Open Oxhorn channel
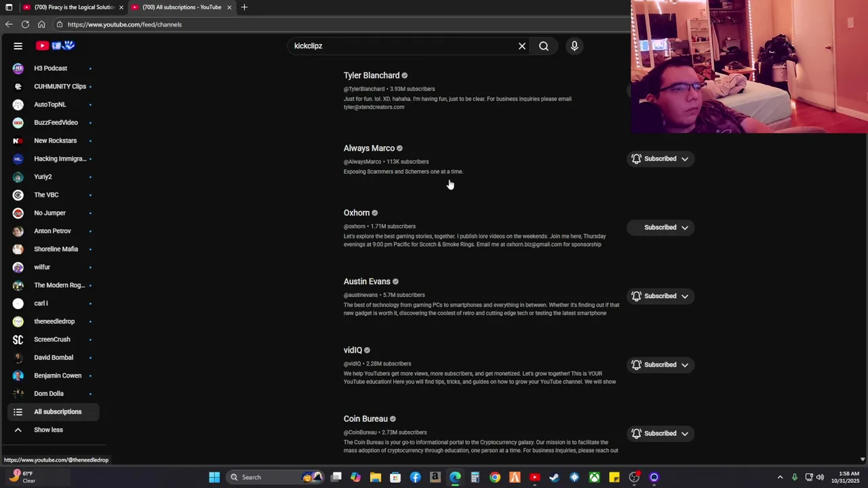868x488 pixels. [x=357, y=213]
